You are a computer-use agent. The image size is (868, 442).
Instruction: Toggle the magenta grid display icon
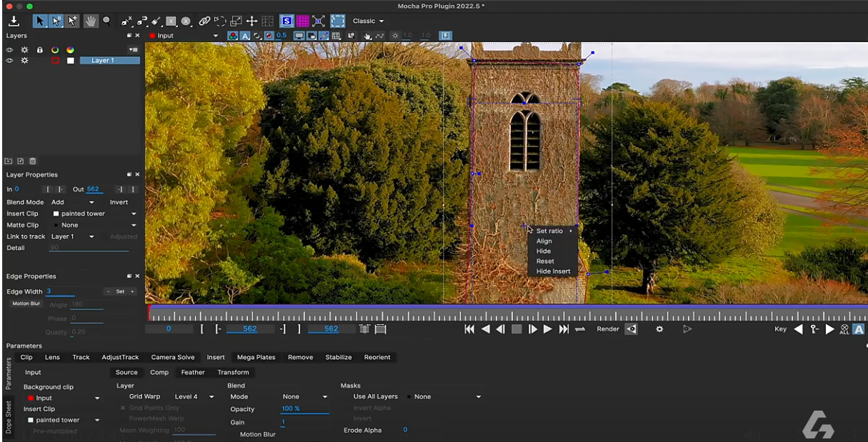[302, 21]
